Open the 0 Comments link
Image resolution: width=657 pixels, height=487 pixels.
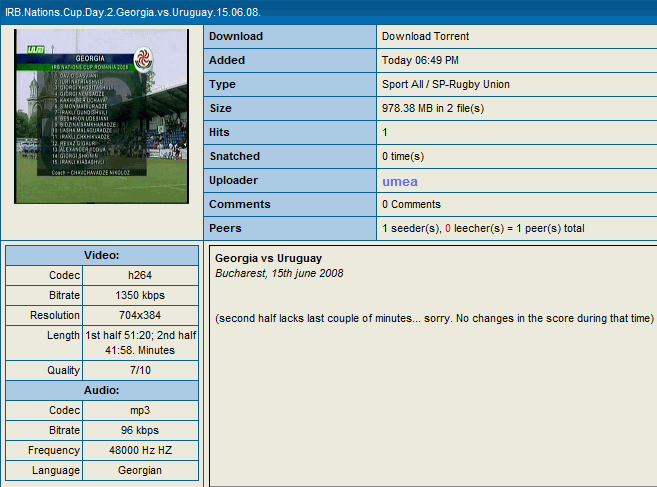tap(411, 204)
